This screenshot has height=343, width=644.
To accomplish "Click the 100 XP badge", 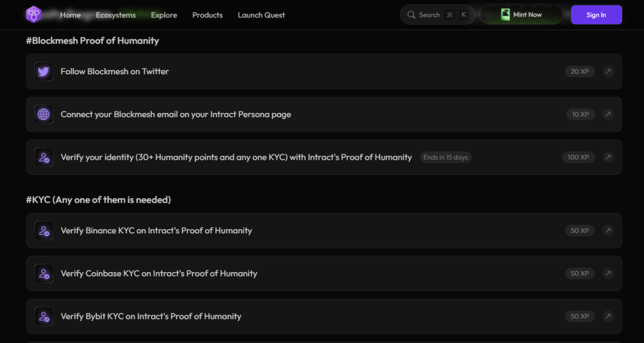I will pyautogui.click(x=578, y=157).
